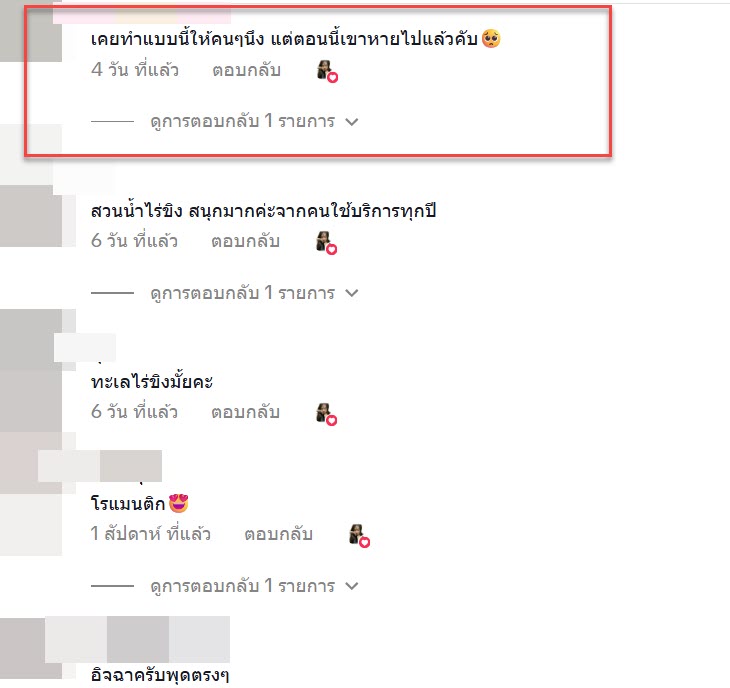Click the '4 วัน ที่แล้ว' timestamp
730x688 pixels.
135,70
